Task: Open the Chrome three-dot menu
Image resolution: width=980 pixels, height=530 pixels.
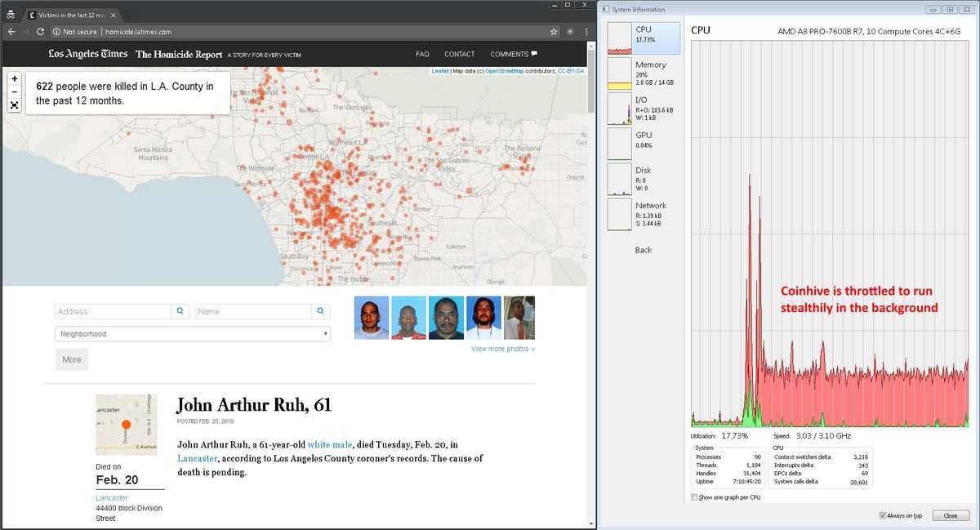Action: coord(586,32)
